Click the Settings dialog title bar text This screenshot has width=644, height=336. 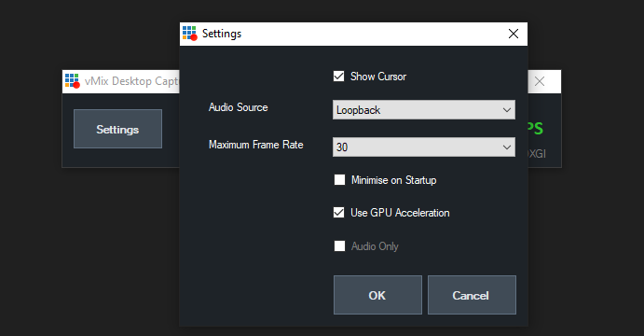tap(222, 34)
